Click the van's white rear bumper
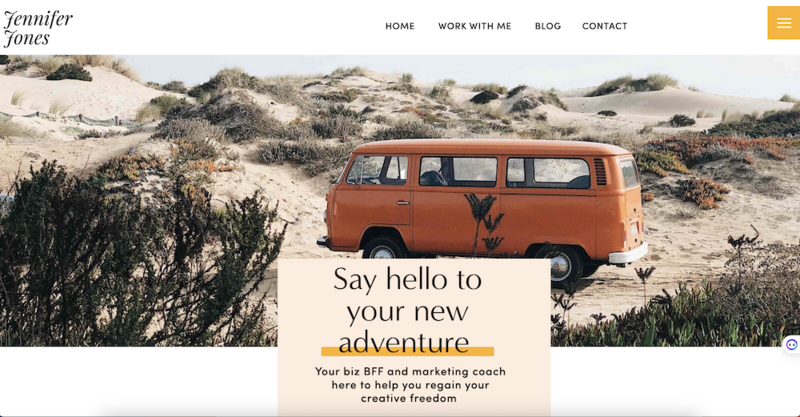Viewport: 800px width, 417px height. pos(628,253)
